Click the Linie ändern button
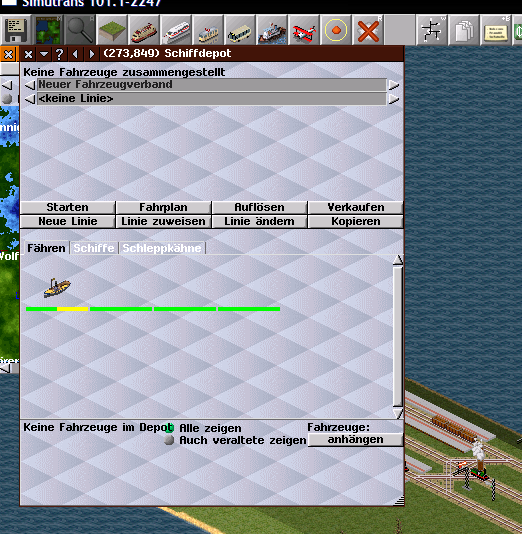 click(259, 221)
